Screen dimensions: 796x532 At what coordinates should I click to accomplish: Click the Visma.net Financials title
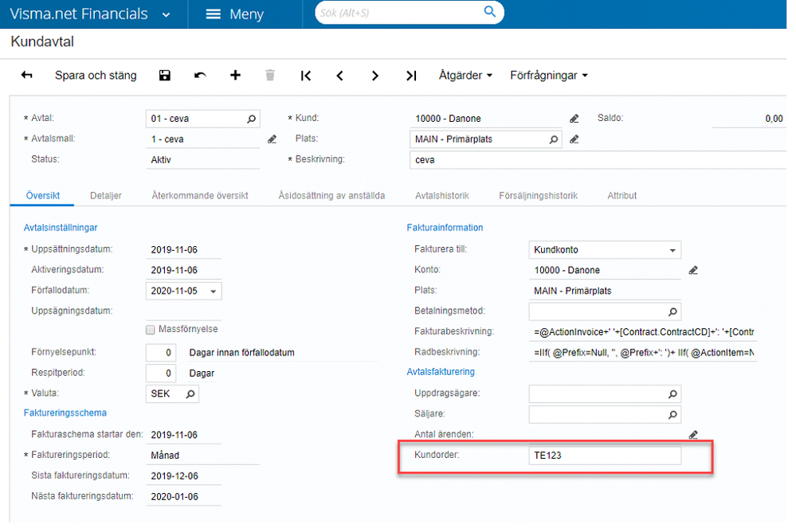pyautogui.click(x=79, y=14)
